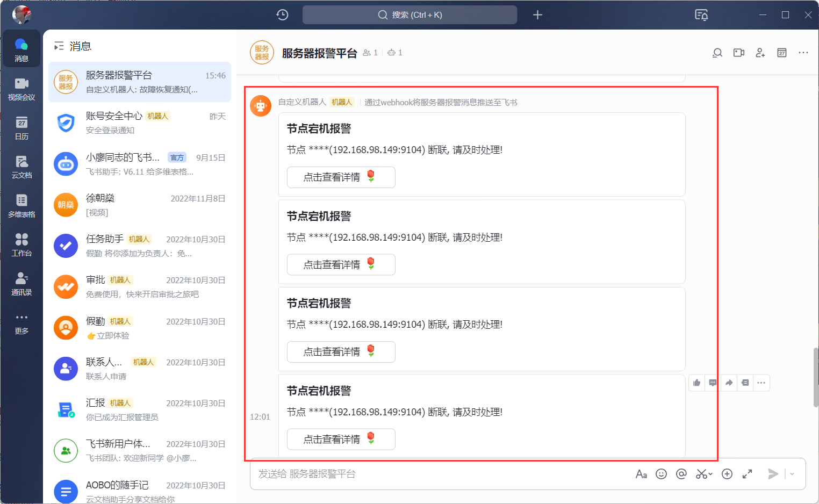The width and height of the screenshot is (819, 504).
Task: Forward the message with the arrow icon
Action: click(x=729, y=383)
